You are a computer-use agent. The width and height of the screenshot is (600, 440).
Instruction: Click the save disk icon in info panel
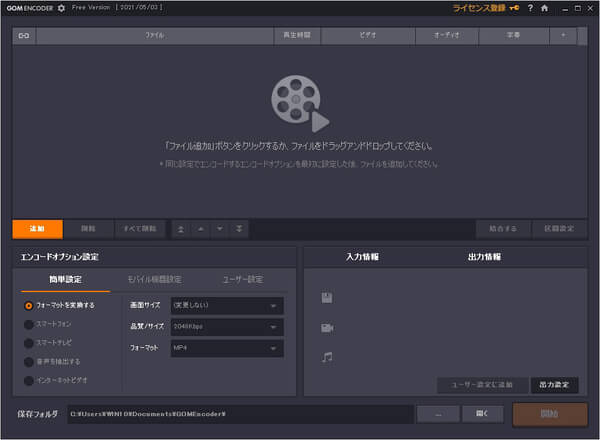click(x=327, y=298)
